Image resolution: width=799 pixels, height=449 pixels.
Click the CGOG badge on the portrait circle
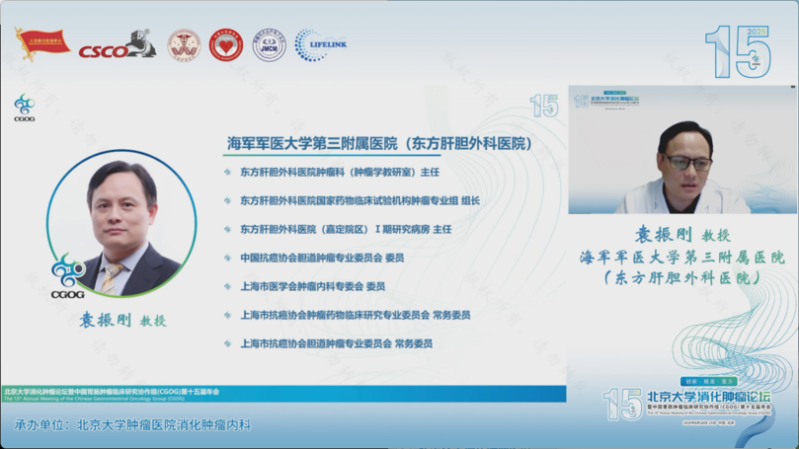(67, 275)
